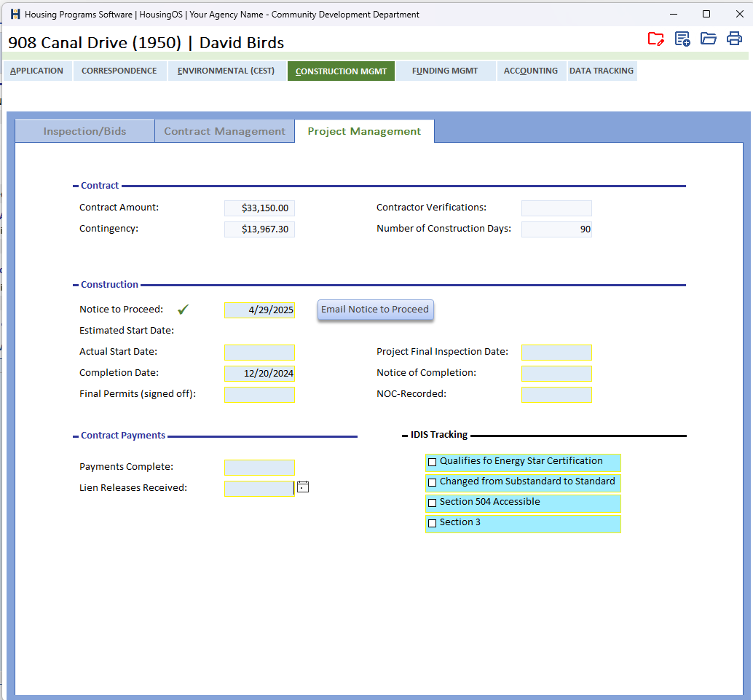Check Changed from Substandard to Standard box

432,482
